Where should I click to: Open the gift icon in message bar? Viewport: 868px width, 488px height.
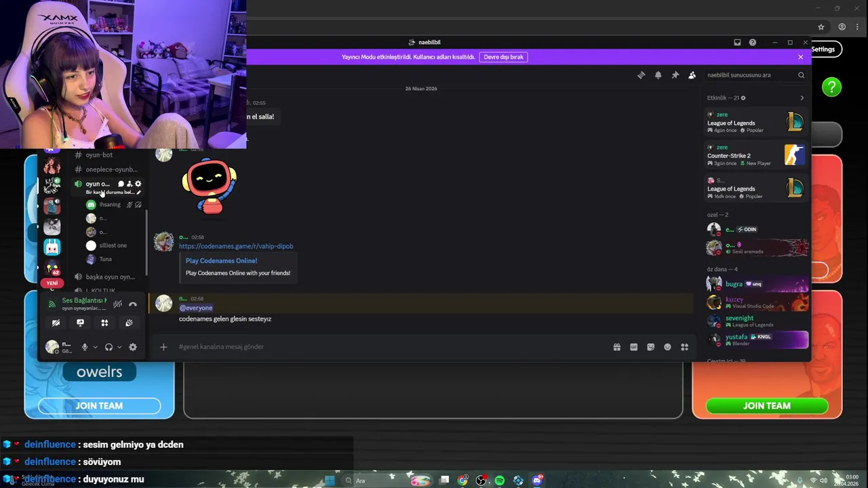pyautogui.click(x=616, y=347)
